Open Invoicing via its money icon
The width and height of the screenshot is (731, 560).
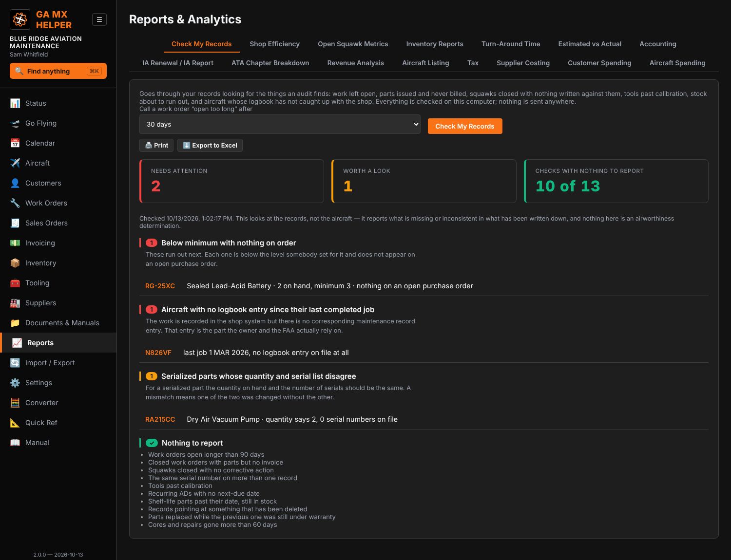15,243
